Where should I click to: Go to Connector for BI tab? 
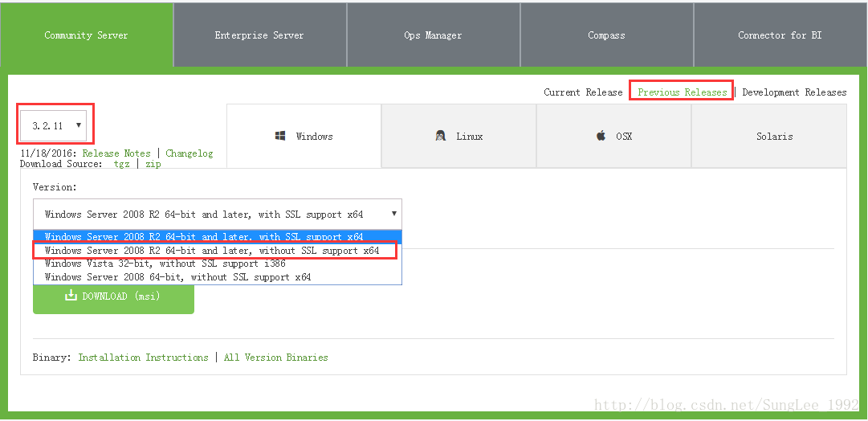pos(780,35)
